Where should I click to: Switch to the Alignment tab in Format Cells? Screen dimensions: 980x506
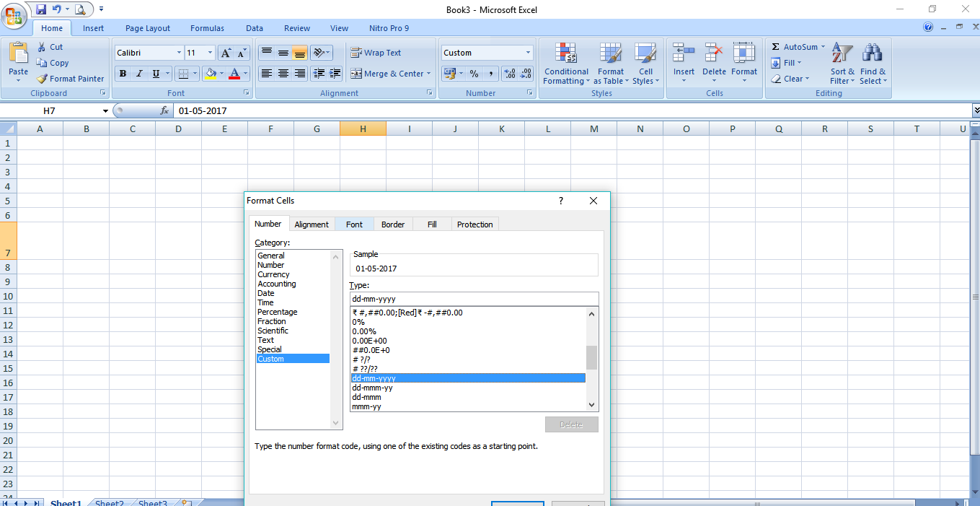[312, 224]
